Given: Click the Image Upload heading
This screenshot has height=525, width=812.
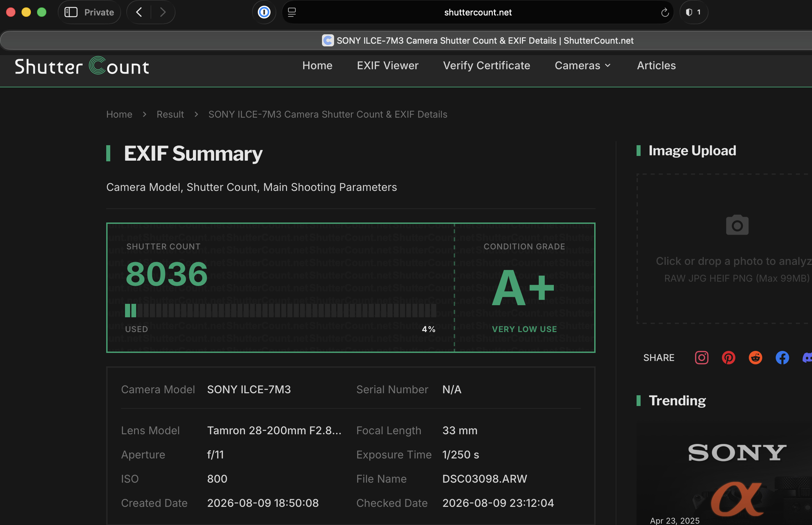Looking at the screenshot, I should tap(692, 151).
